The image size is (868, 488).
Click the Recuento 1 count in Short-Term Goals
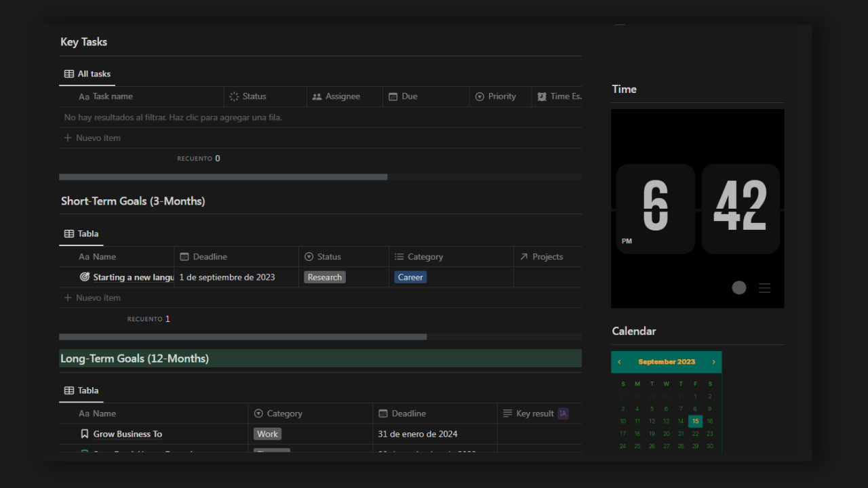tap(149, 319)
